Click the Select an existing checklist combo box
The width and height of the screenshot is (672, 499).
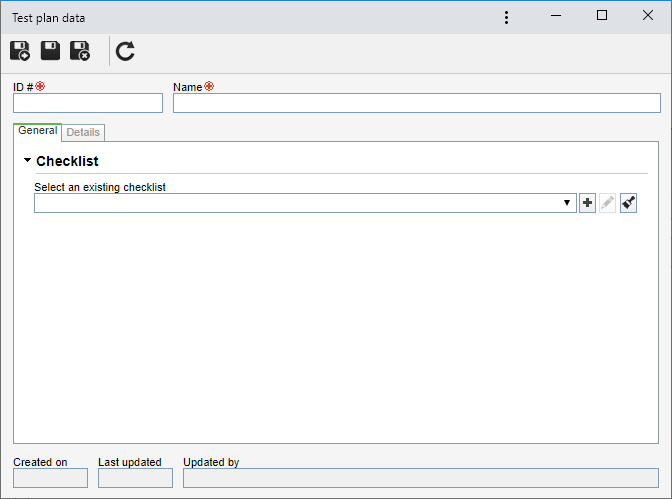tap(305, 203)
